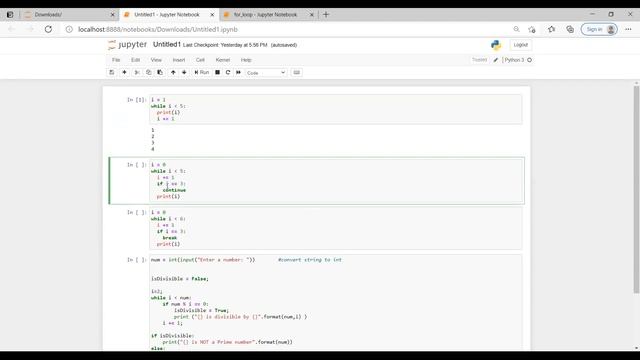This screenshot has height=360, width=640.
Task: Click inside the selected cell containing continue
Action: [x=336, y=180]
